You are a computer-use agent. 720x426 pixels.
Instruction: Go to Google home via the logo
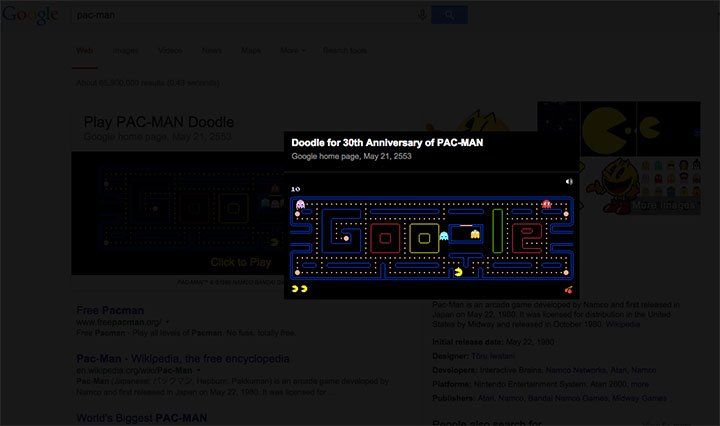[x=30, y=15]
